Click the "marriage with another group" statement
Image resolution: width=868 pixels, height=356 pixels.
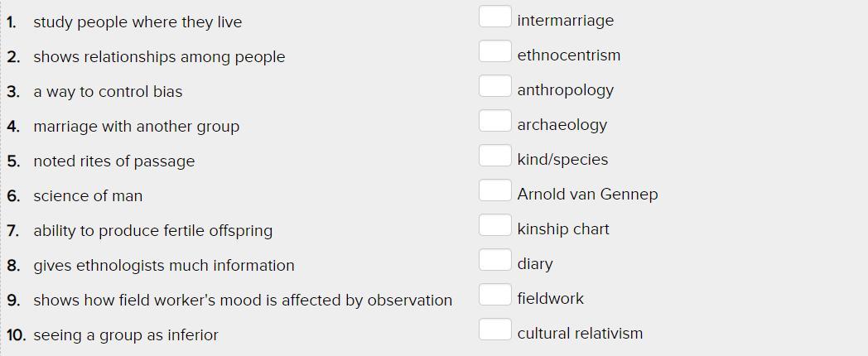click(x=136, y=127)
